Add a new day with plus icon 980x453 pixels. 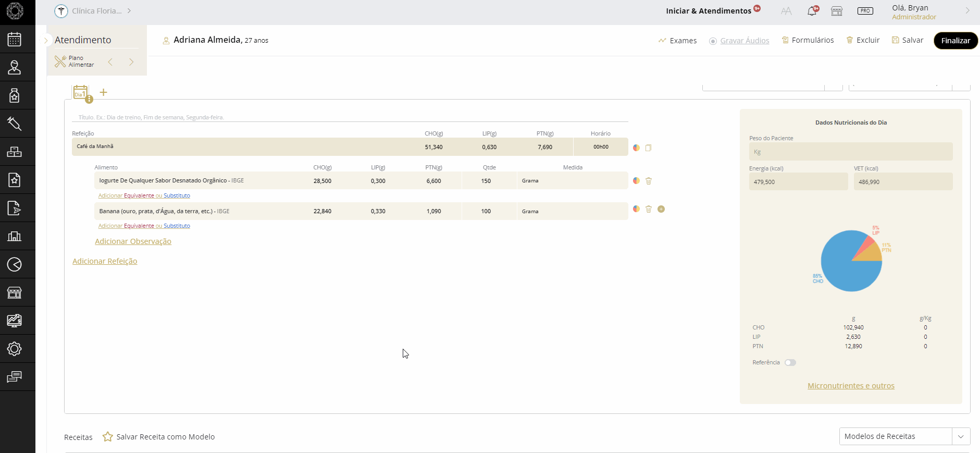pyautogui.click(x=104, y=92)
